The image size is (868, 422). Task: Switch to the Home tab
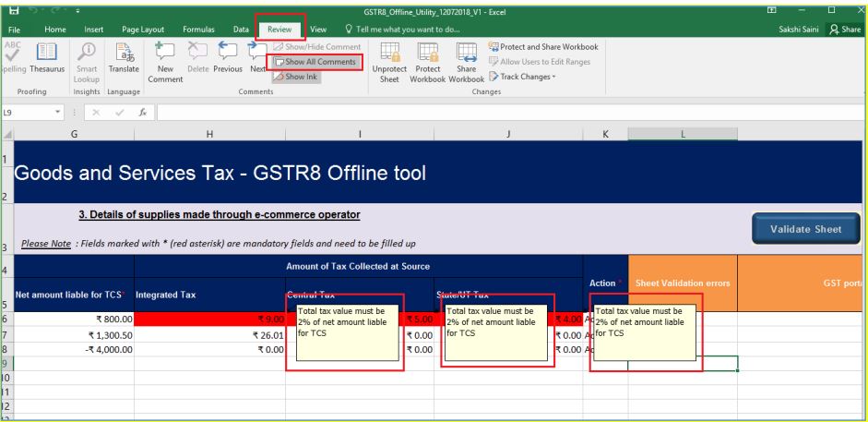[55, 30]
